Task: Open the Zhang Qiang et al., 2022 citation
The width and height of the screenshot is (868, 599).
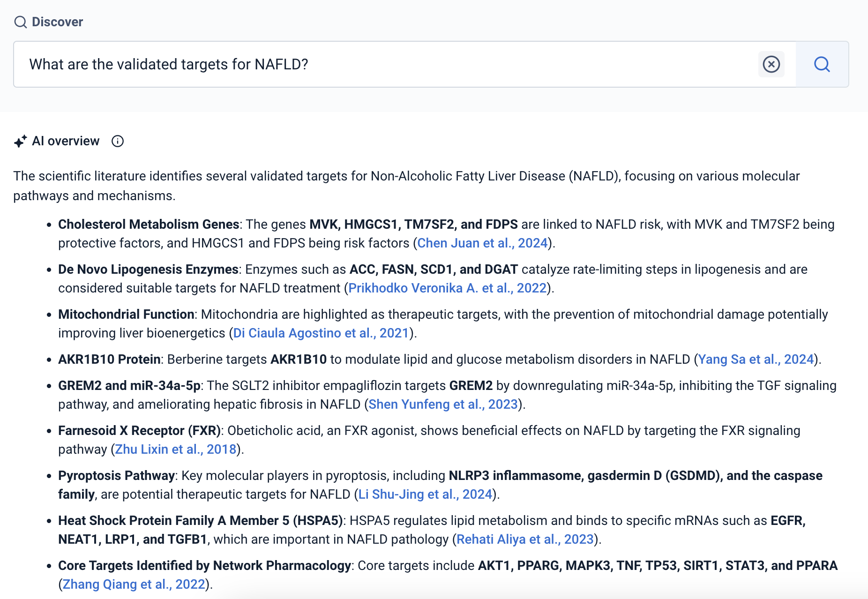Action: pyautogui.click(x=134, y=584)
